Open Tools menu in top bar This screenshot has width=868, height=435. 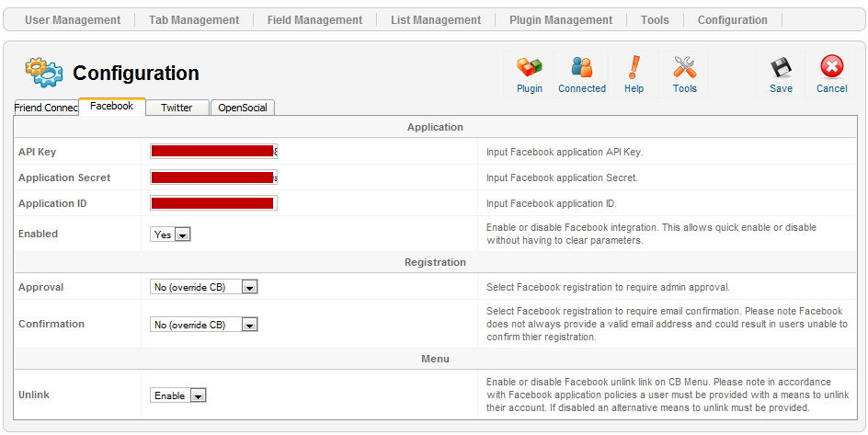click(655, 20)
